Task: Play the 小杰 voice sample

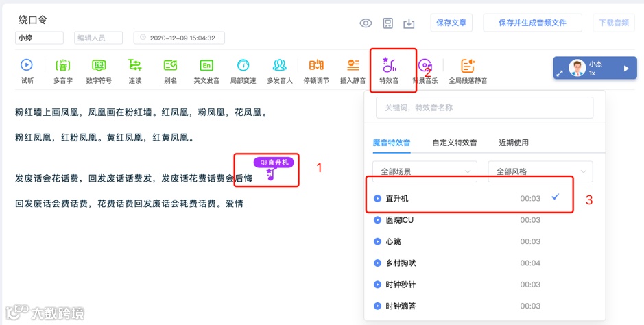Action: point(626,69)
